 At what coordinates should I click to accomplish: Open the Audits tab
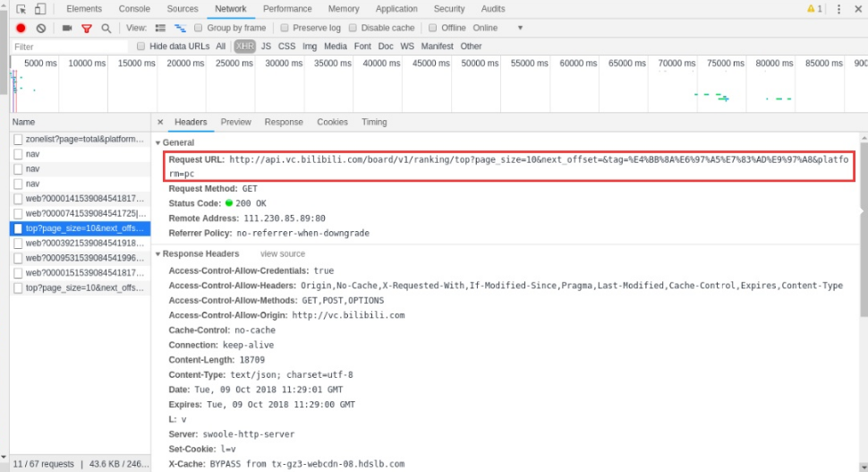point(493,9)
